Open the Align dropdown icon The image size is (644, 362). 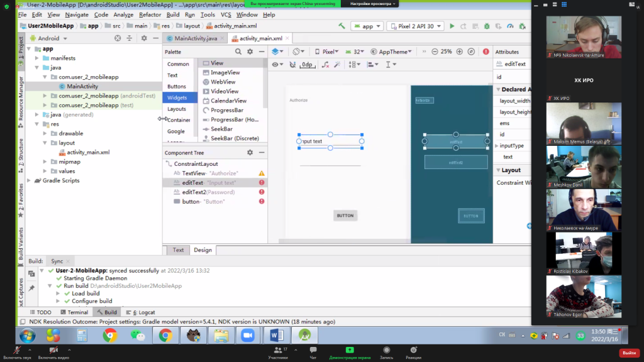[372, 65]
